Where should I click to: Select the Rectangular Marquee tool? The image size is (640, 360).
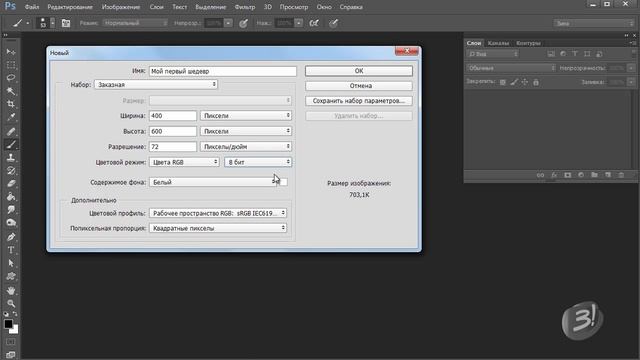[x=11, y=65]
